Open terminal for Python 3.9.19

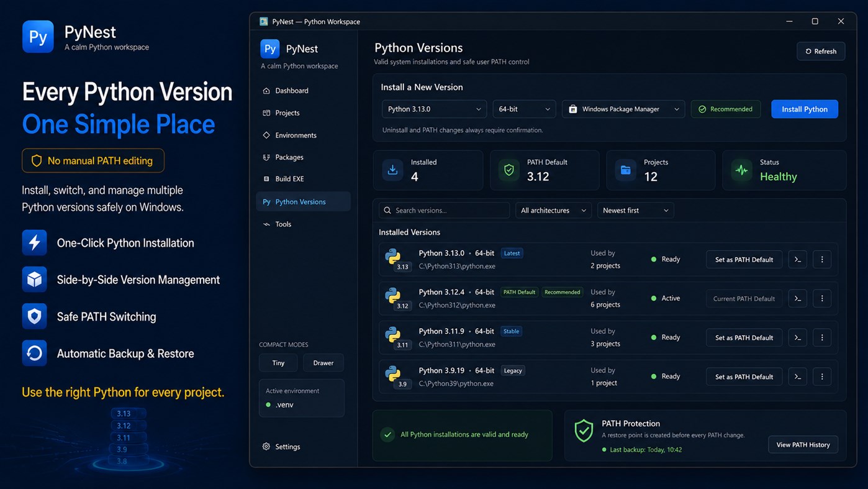tap(798, 377)
